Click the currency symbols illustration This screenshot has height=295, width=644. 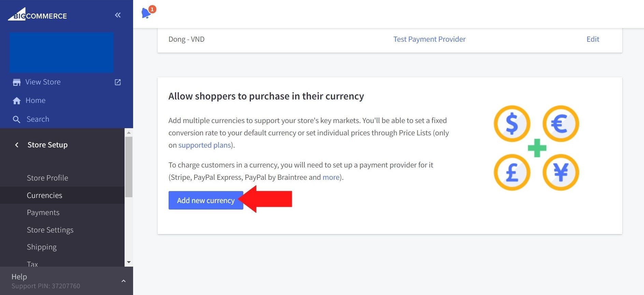[536, 148]
